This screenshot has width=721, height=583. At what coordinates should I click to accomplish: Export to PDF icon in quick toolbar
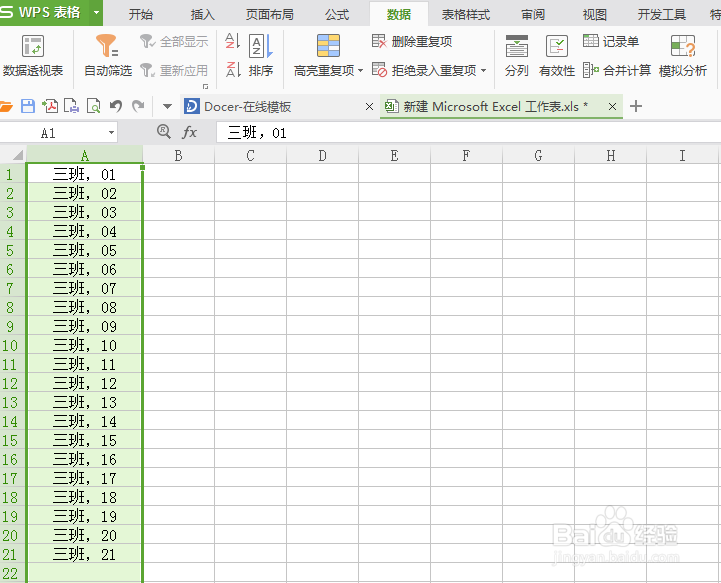50,107
